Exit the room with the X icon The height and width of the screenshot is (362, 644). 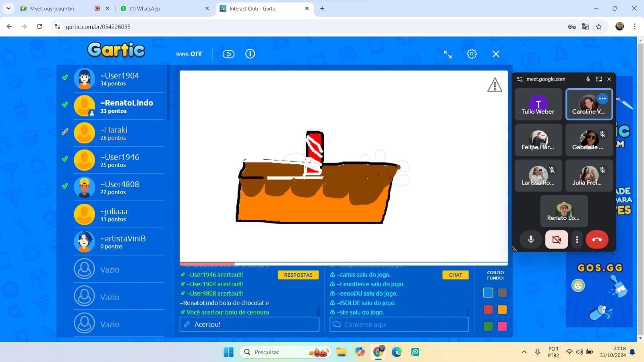pyautogui.click(x=496, y=54)
